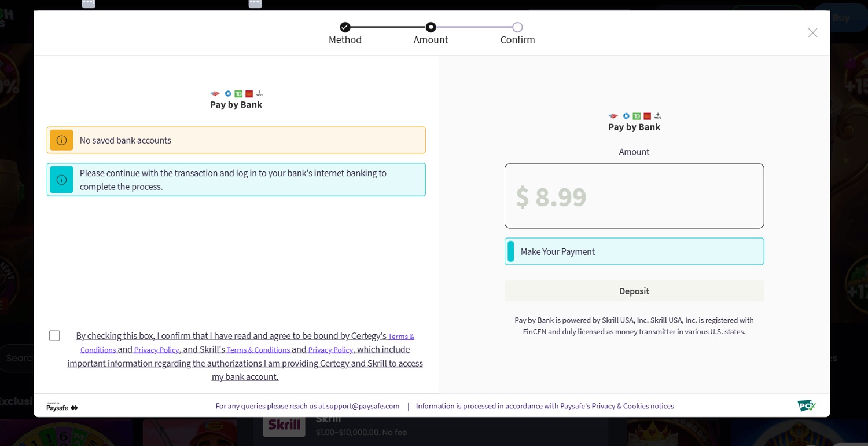This screenshot has height=446, width=868.
Task: Click the support@paysafe.com email address
Action: tap(362, 406)
